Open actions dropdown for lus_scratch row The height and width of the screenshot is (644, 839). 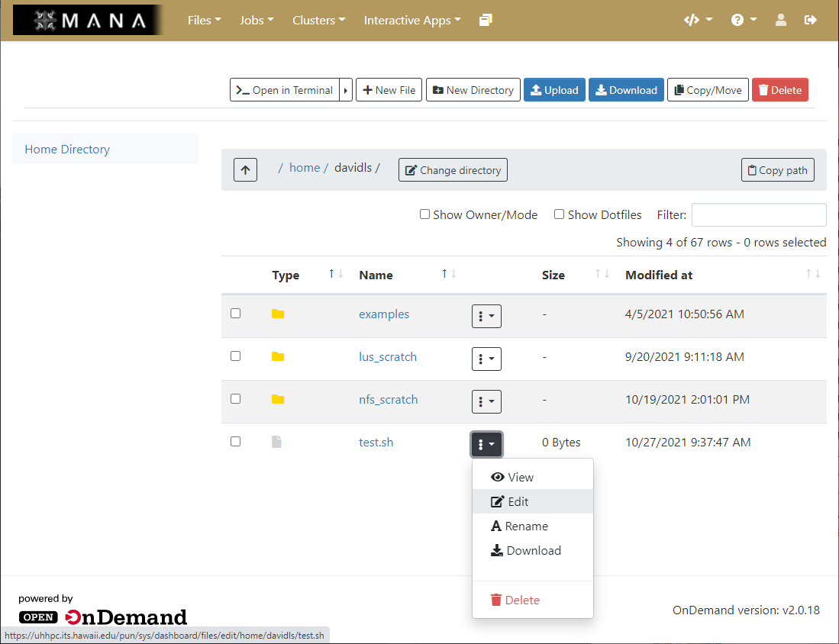[486, 359]
